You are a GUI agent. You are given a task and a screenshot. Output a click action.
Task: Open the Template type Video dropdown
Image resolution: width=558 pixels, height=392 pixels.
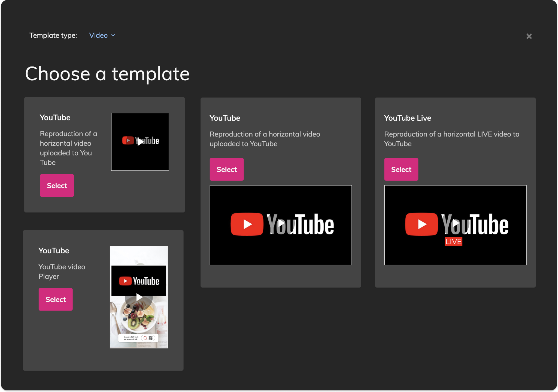[102, 35]
